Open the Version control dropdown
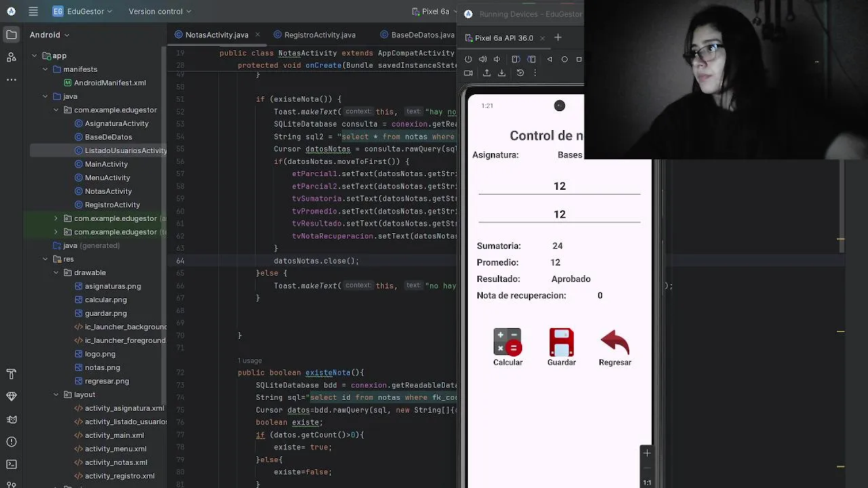Image resolution: width=868 pixels, height=488 pixels. [160, 12]
